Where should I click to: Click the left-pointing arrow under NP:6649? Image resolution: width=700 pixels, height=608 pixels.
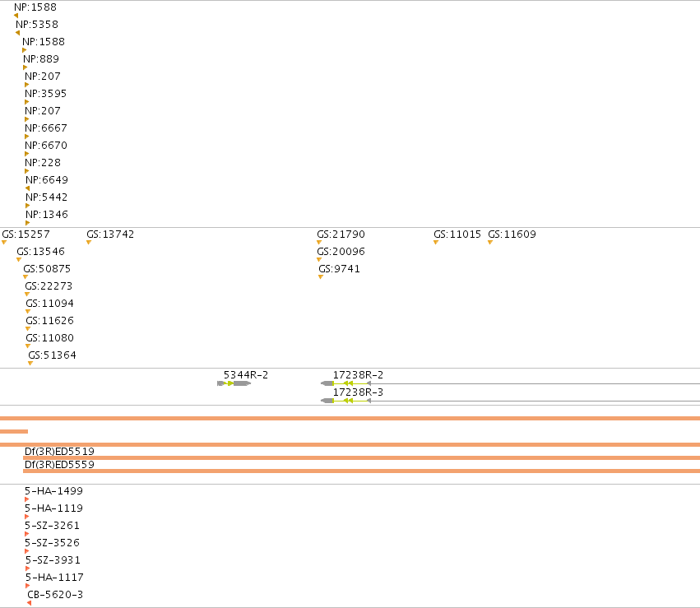click(x=28, y=188)
